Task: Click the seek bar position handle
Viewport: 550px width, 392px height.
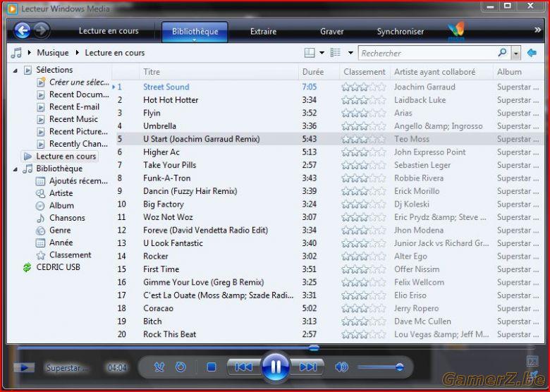Action: click(x=314, y=348)
